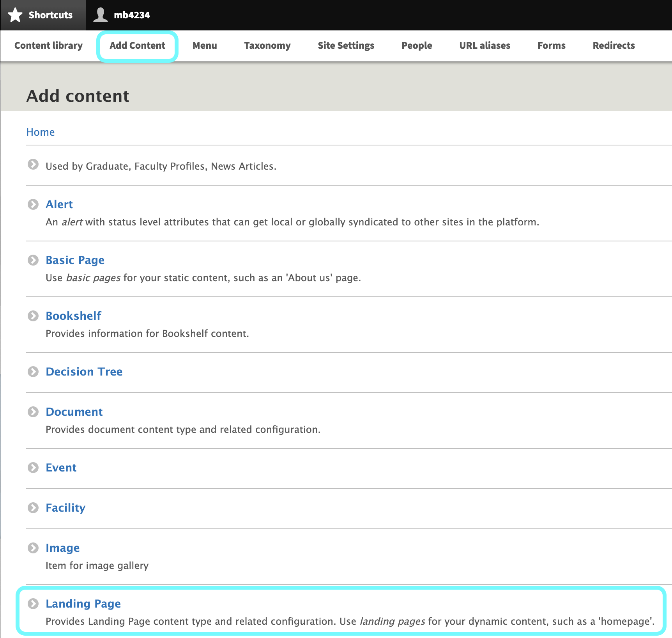Screen dimensions: 672x638
Task: Open Taxonomy from the navigation bar
Action: pos(267,45)
